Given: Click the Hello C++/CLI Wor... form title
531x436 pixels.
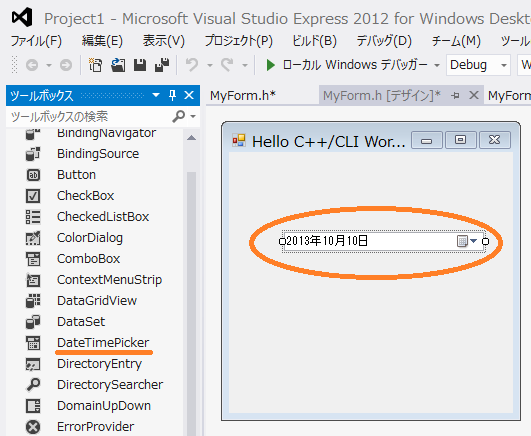Looking at the screenshot, I should [328, 141].
